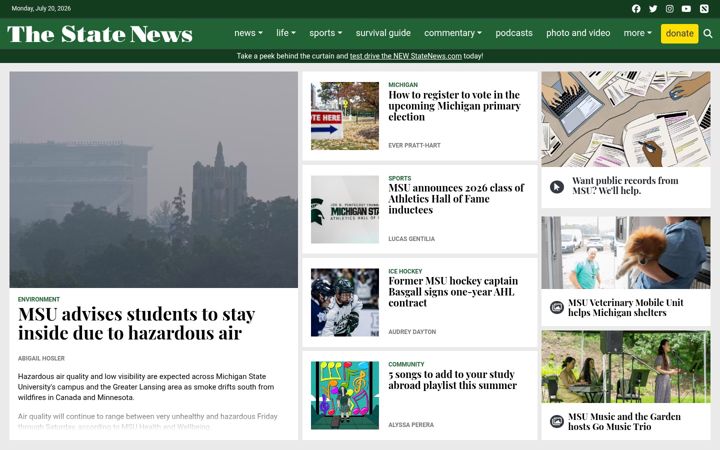Click the MICHIGAN category label
The width and height of the screenshot is (720, 450).
pyautogui.click(x=403, y=85)
